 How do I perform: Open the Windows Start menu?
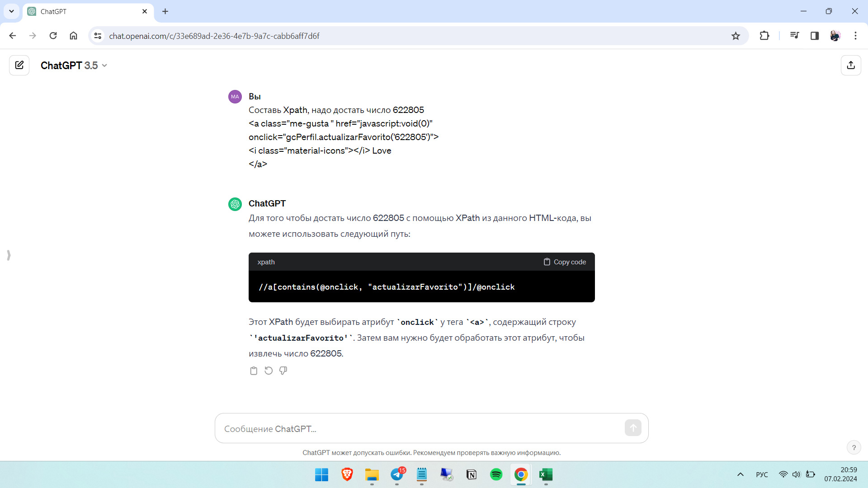click(321, 474)
